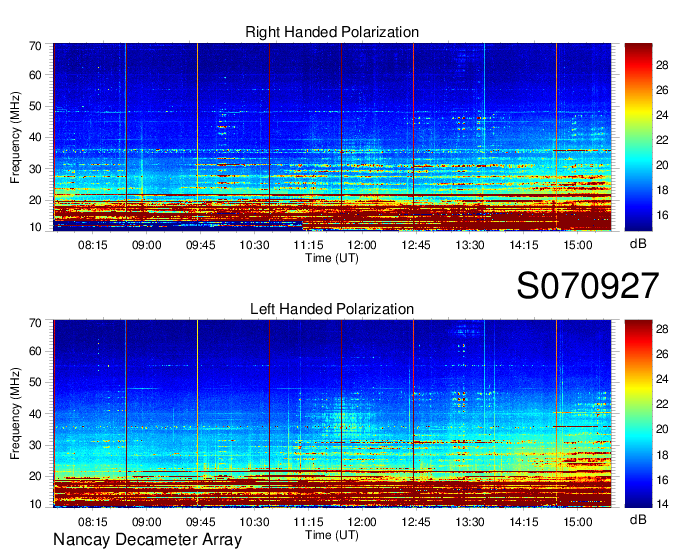Click the 40 MHz tick of Left Handed plot
The width and height of the screenshot is (680, 552).
coord(35,414)
